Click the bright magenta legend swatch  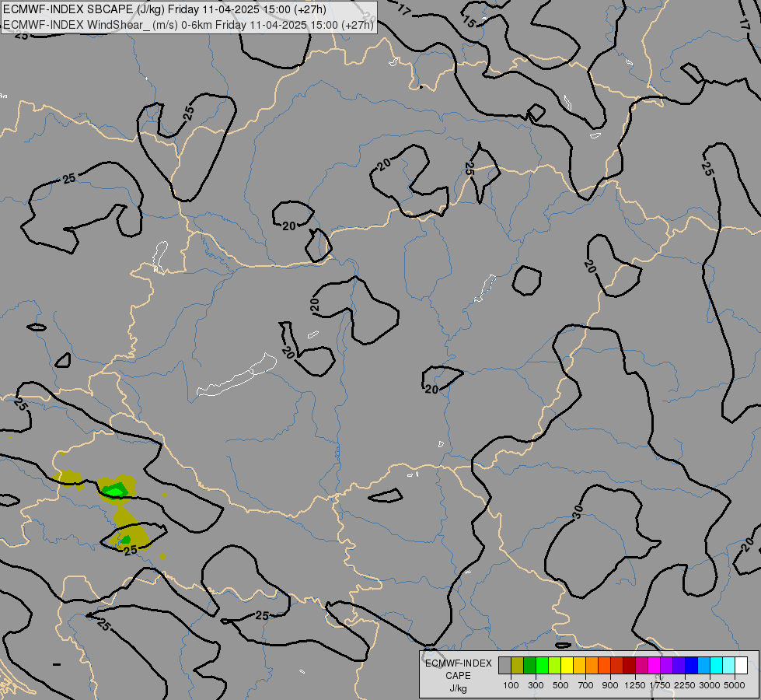coord(654,665)
